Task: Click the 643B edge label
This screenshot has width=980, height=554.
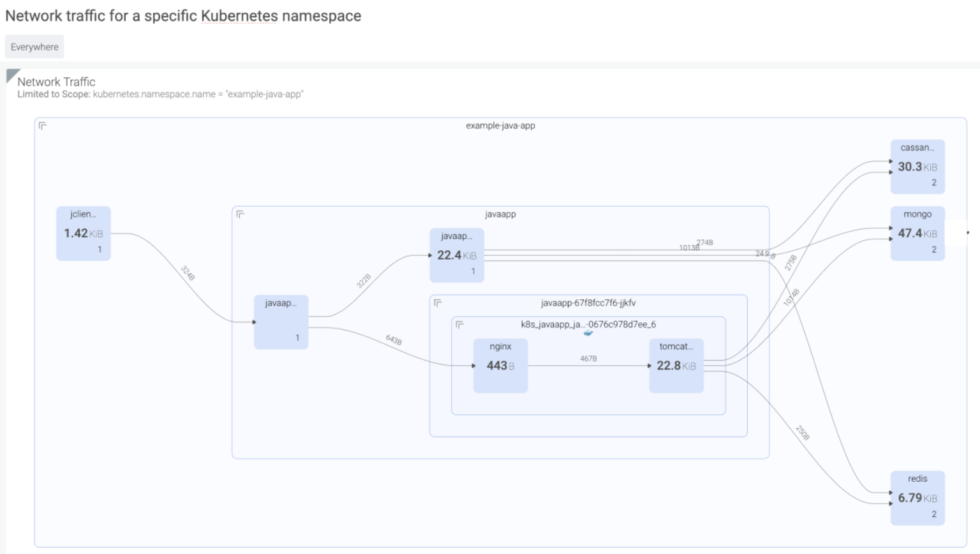Action: click(394, 340)
